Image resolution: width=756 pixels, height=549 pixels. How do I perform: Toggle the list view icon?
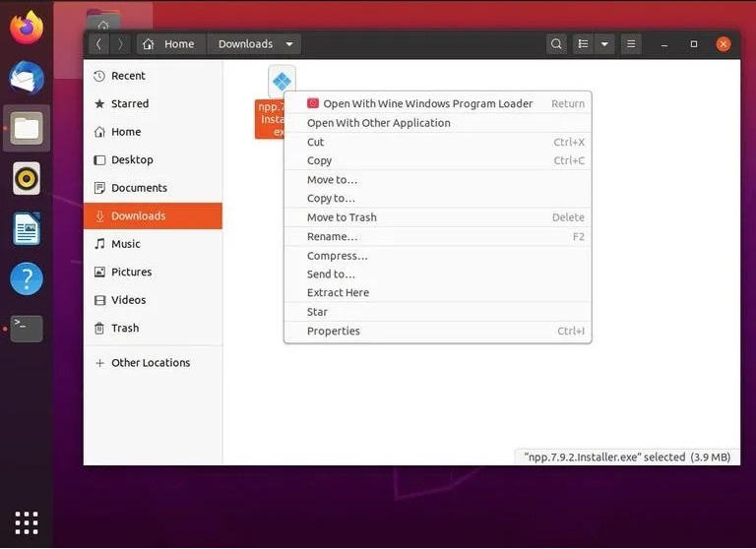click(584, 44)
